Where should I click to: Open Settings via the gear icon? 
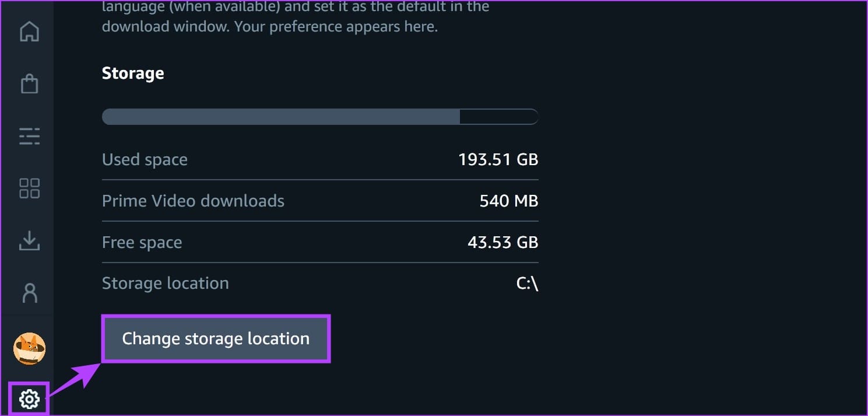(x=29, y=399)
